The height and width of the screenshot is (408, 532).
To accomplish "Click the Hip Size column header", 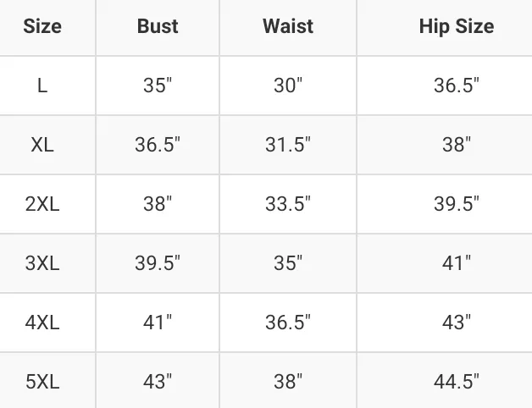I will coord(457,26).
